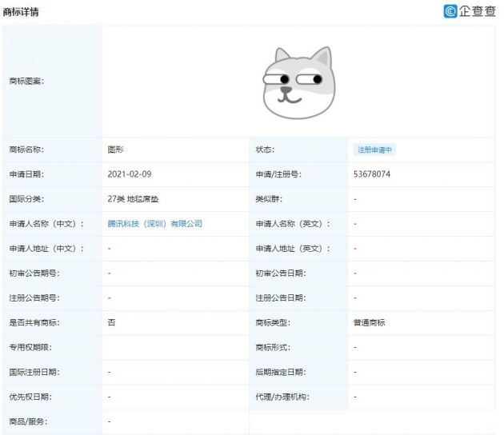Click the 状态 label
Image resolution: width=504 pixels, height=435 pixels.
(265, 150)
